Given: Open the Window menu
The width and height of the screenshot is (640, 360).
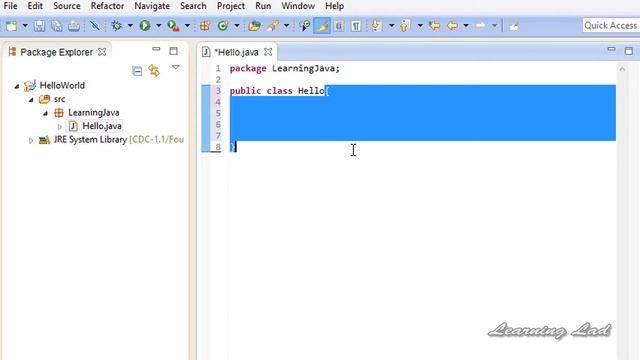Looking at the screenshot, I should [x=298, y=6].
